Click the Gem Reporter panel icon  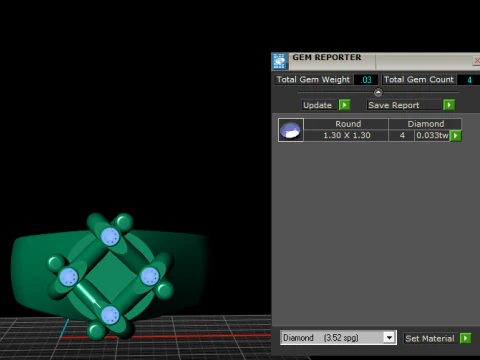pyautogui.click(x=279, y=61)
